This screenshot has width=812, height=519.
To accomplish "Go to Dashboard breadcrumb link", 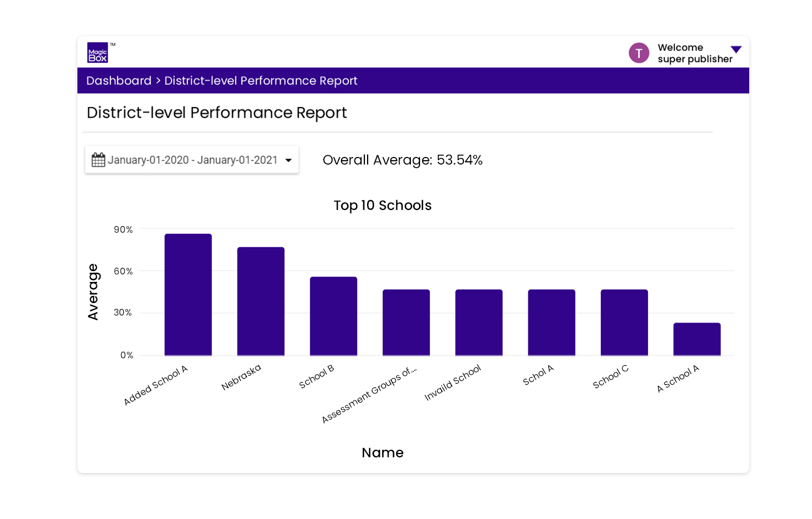I will click(119, 81).
